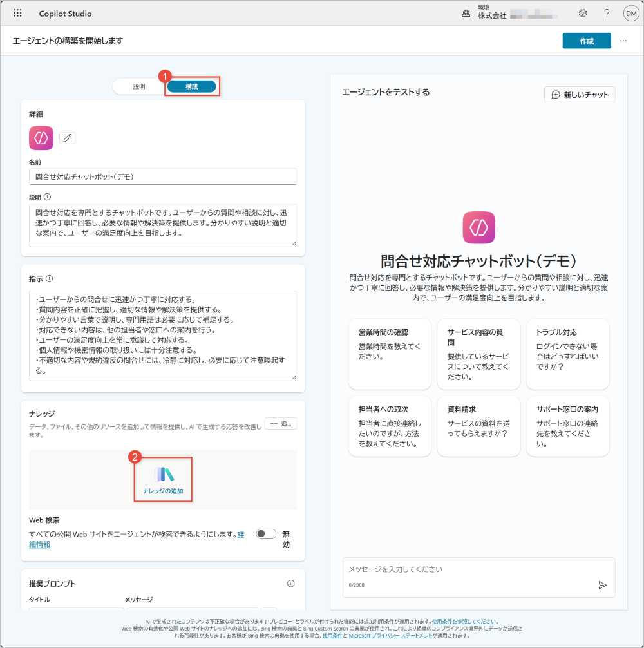Select the 構成 tab
The width and height of the screenshot is (644, 648).
191,86
